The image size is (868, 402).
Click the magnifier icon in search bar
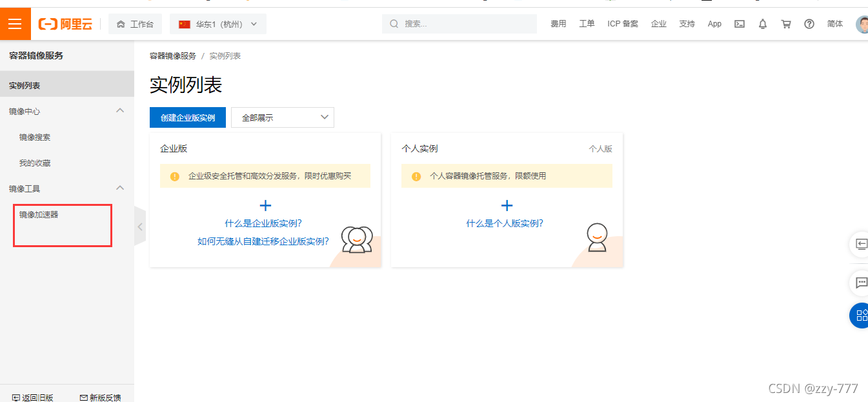click(x=394, y=23)
